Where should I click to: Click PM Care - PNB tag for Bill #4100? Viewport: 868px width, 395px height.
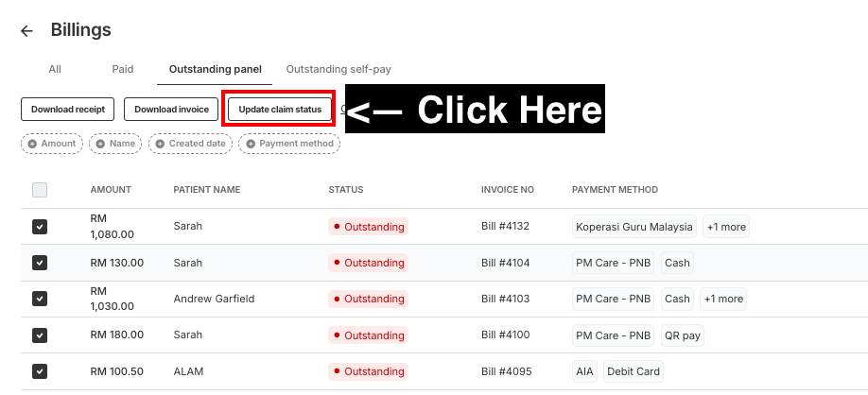coord(613,335)
